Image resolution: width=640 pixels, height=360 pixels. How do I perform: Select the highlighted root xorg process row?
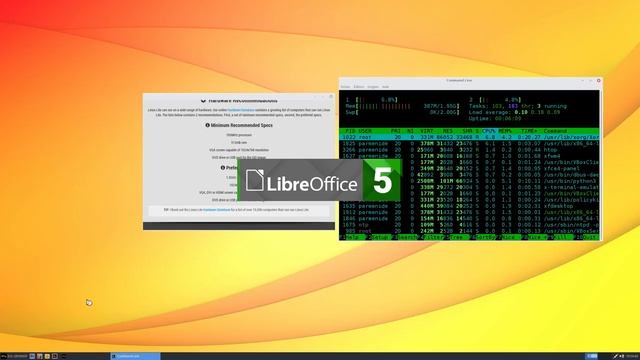point(469,137)
